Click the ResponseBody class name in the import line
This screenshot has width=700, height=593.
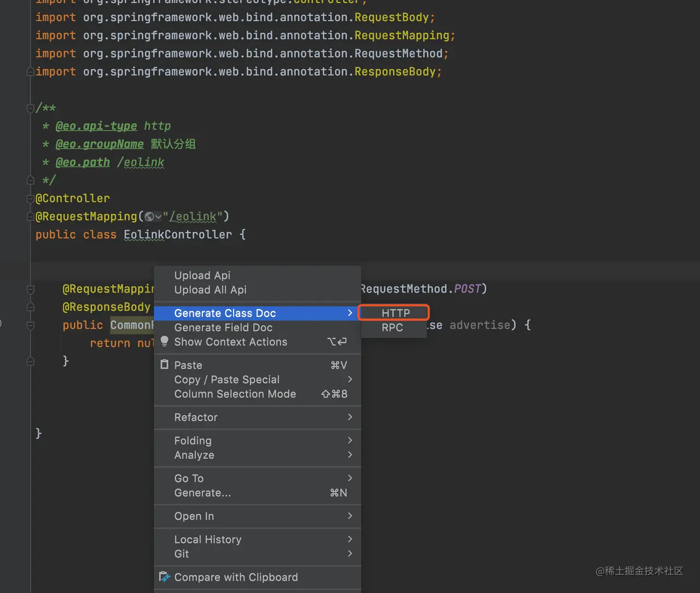[x=395, y=72]
